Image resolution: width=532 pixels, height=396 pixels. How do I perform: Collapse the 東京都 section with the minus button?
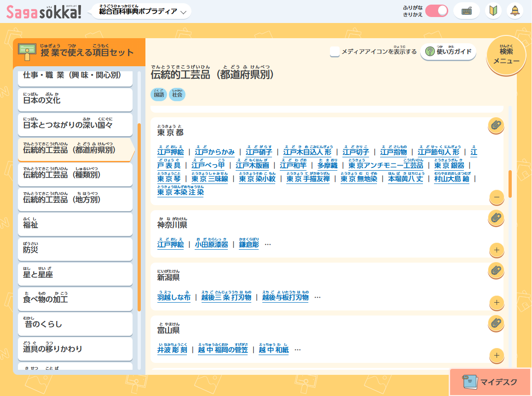[x=496, y=198]
